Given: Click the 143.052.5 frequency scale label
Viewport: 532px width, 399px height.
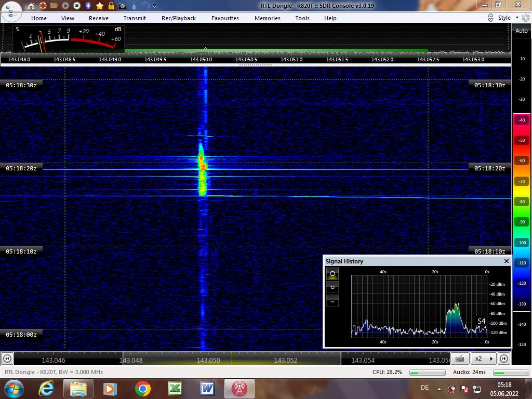Looking at the screenshot, I should coord(428,59).
